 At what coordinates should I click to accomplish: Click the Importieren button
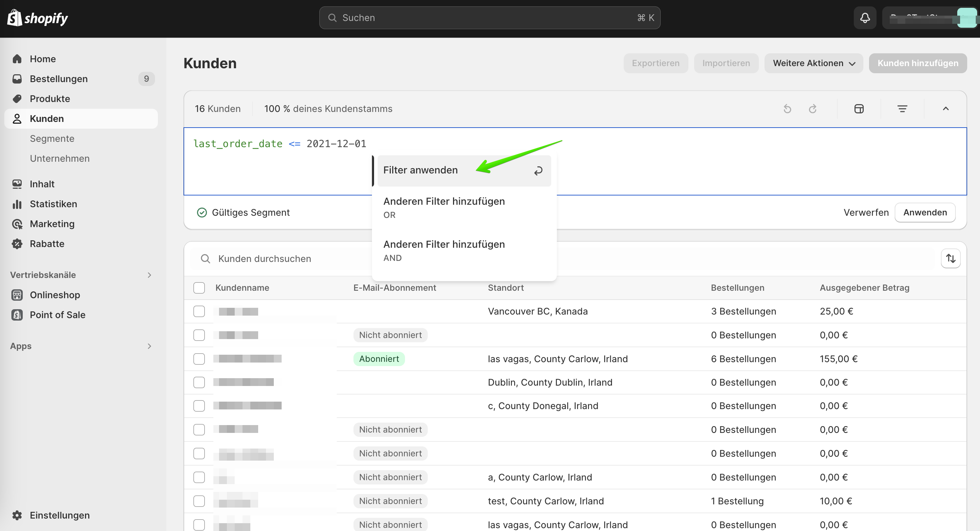[726, 63]
